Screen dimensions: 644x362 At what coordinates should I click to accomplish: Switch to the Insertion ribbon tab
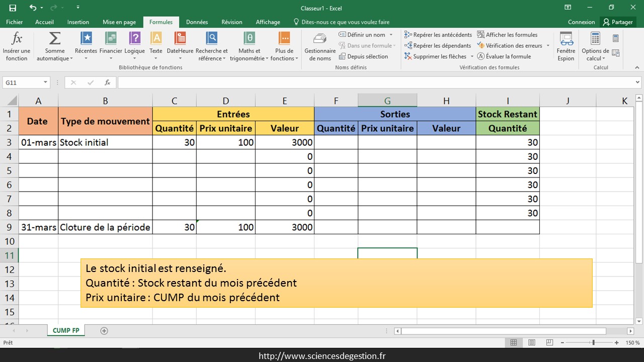[78, 22]
